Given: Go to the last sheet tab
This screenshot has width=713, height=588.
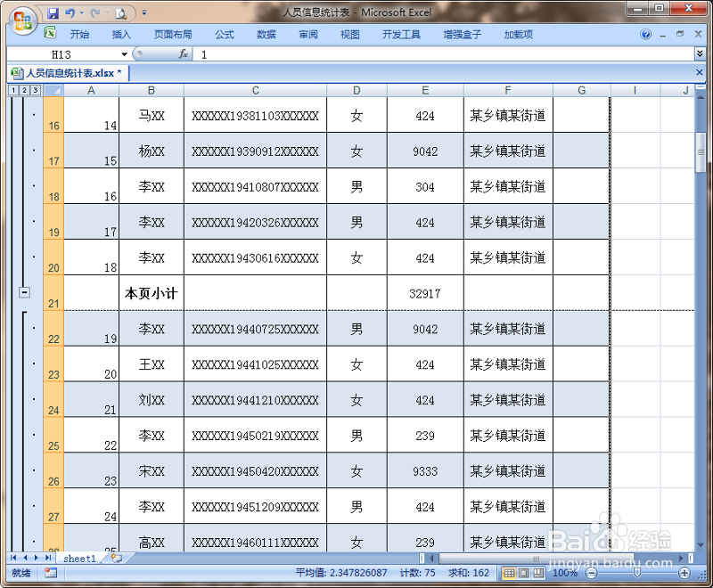Looking at the screenshot, I should [47, 558].
